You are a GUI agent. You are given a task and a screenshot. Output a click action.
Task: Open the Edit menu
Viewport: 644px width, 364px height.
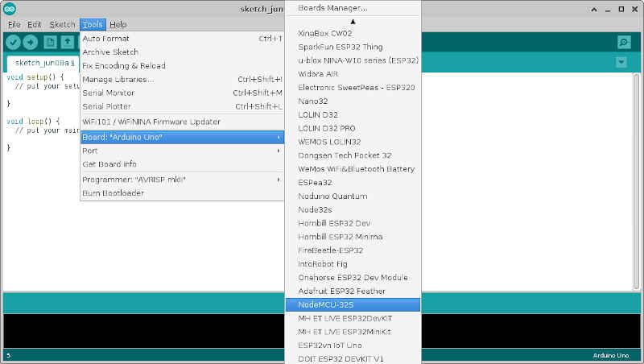34,25
